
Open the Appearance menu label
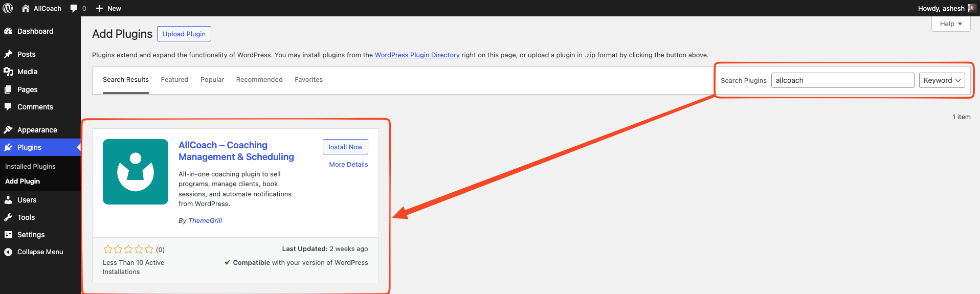pyautogui.click(x=37, y=130)
